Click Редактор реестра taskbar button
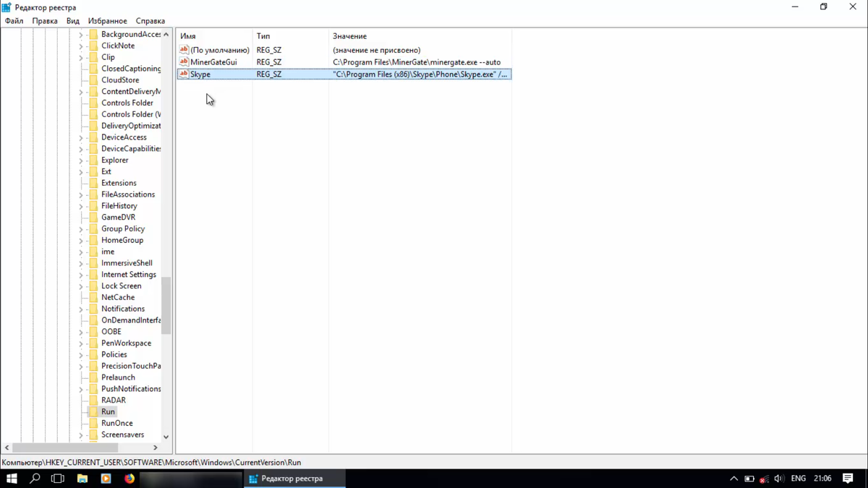868x488 pixels. tap(294, 479)
